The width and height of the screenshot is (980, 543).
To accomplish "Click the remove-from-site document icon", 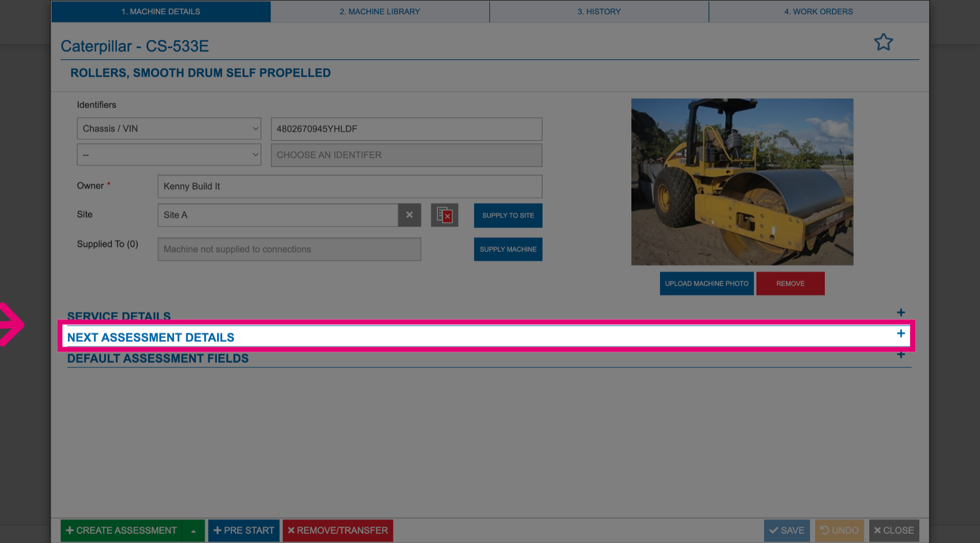I will pos(445,215).
